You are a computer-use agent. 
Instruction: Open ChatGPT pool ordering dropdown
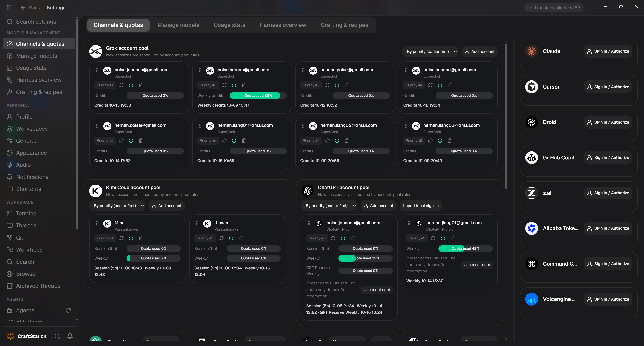click(329, 206)
